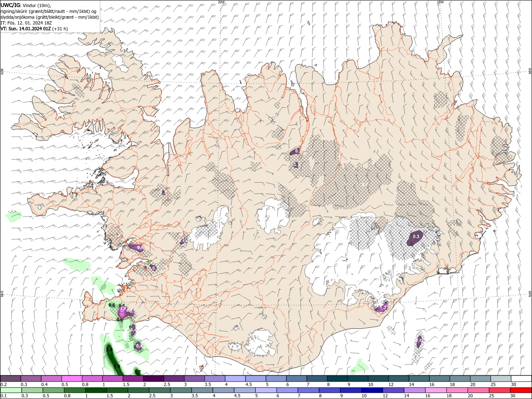
Task: Click the 'rigning/skúrir' legend description line
Action: [49, 11]
